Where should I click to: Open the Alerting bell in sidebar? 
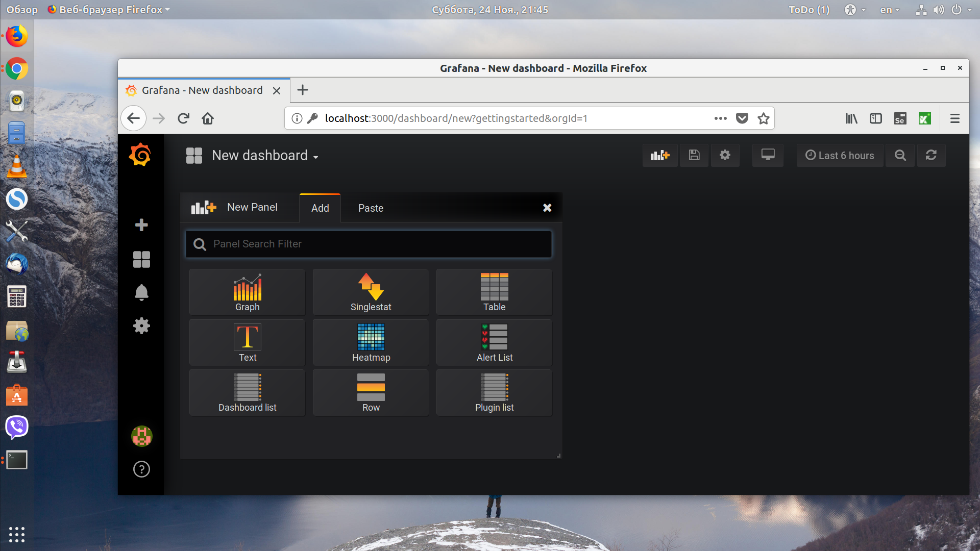coord(141,292)
